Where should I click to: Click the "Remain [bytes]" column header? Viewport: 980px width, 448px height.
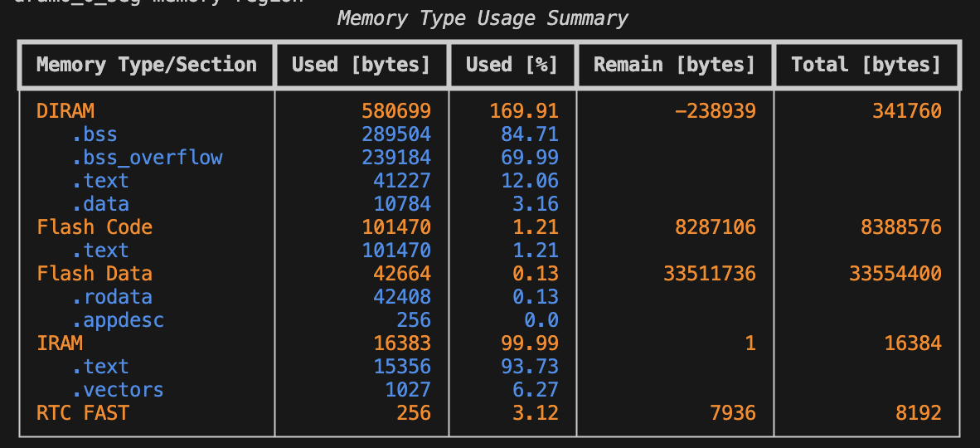coord(674,65)
